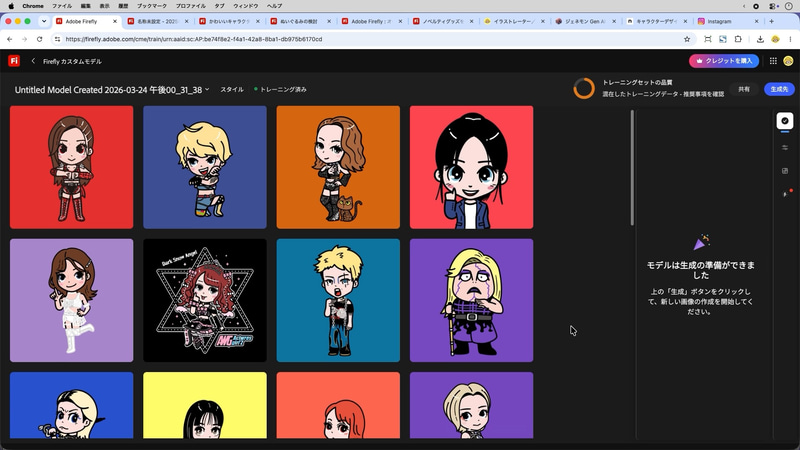Click the スタイル label
The image size is (800, 450).
click(x=232, y=89)
